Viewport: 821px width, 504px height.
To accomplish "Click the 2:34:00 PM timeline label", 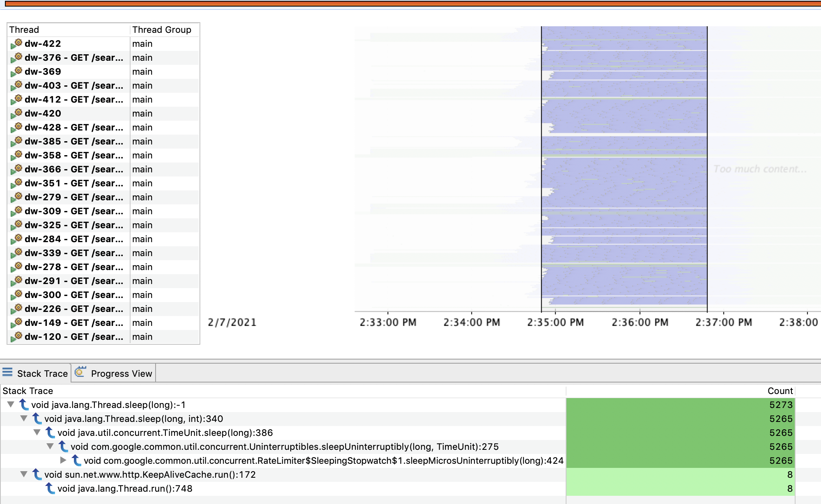I will (472, 322).
